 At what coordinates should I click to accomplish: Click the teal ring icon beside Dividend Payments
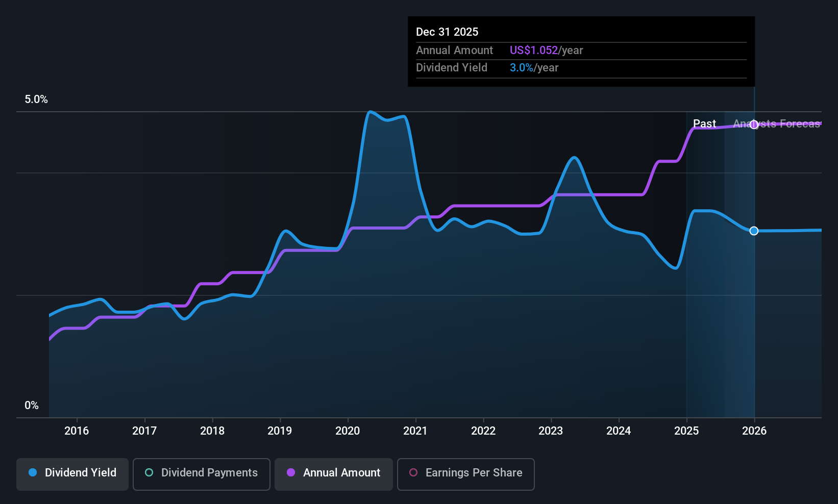tap(149, 472)
